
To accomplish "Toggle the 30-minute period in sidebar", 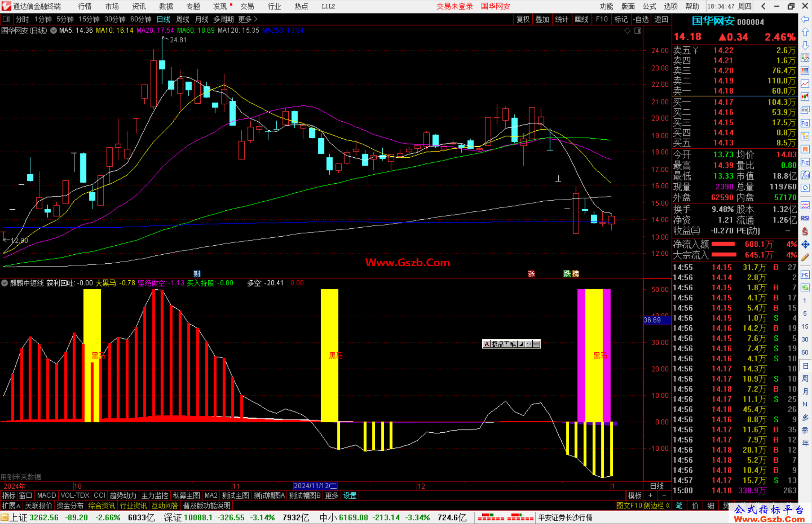I will [x=804, y=339].
